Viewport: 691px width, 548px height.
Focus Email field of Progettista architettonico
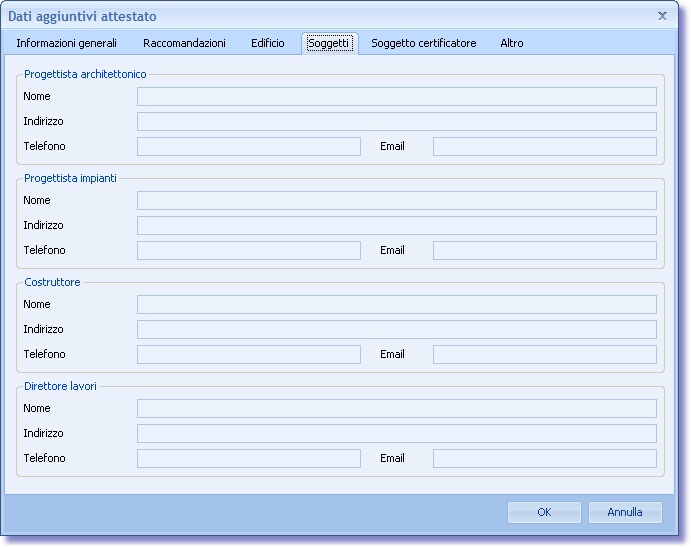pos(545,146)
